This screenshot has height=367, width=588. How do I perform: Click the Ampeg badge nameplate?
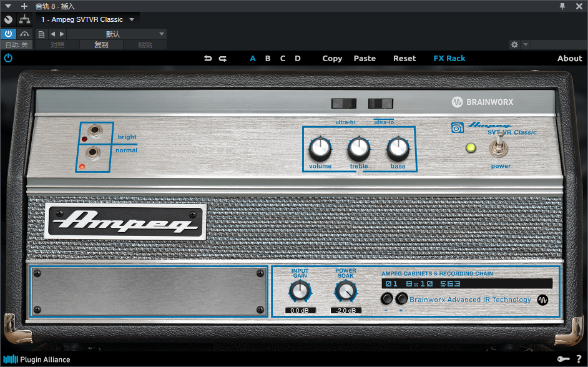click(125, 222)
